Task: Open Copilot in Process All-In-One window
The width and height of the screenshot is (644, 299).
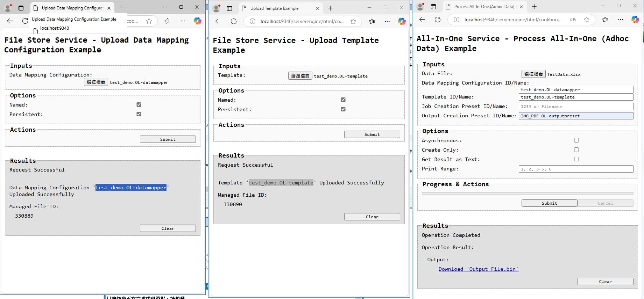Action: 635,20
